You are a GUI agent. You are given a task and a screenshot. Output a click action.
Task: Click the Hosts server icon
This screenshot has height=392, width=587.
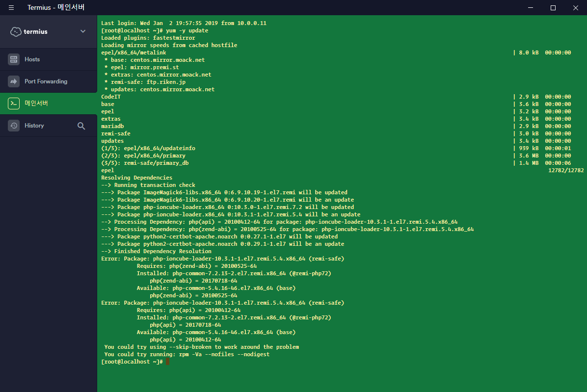click(14, 59)
